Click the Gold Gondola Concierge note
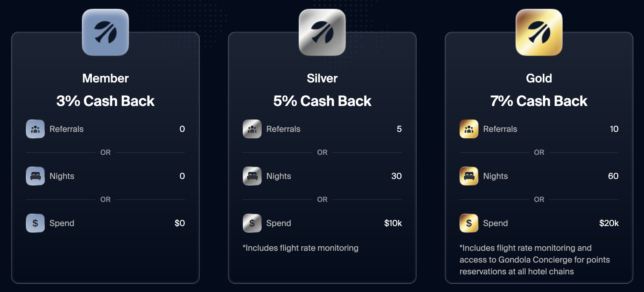The height and width of the screenshot is (292, 644). click(x=534, y=260)
